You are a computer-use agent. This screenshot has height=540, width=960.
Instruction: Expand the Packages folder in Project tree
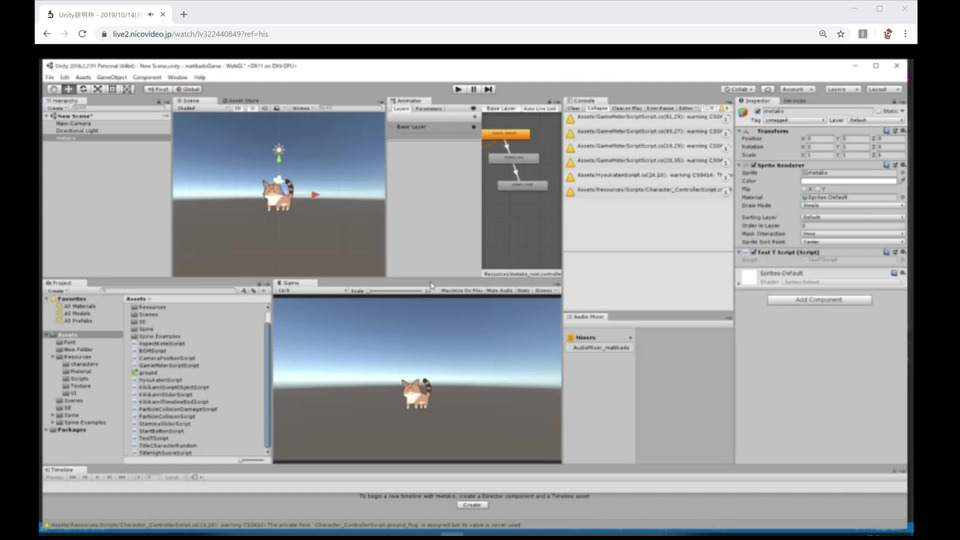[x=47, y=430]
